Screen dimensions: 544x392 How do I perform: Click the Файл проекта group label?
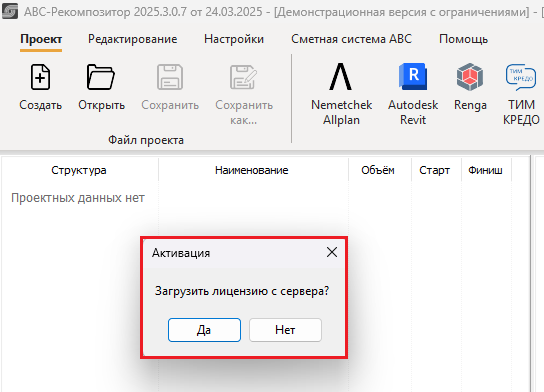(146, 140)
